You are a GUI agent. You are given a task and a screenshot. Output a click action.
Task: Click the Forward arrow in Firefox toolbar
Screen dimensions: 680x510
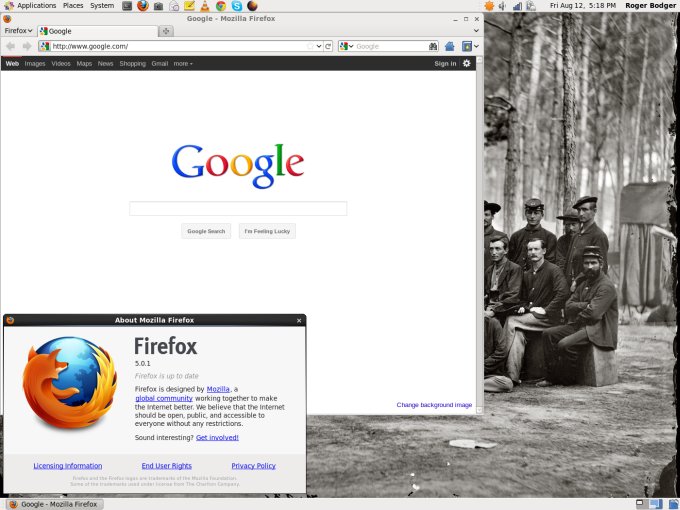pos(27,46)
